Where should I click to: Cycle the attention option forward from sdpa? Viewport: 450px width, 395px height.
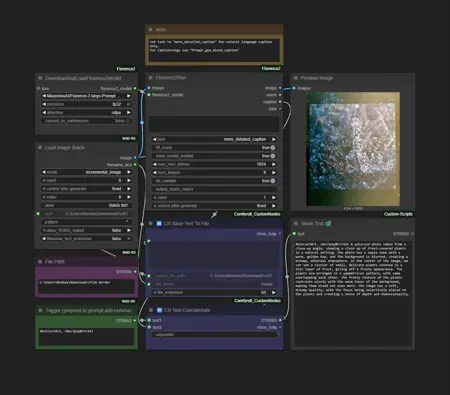tap(129, 112)
